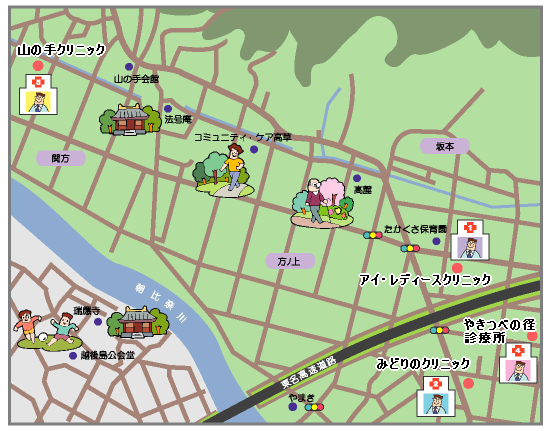The width and height of the screenshot is (549, 431).
Task: Click the 方ノ上 area label
Action: (x=290, y=261)
